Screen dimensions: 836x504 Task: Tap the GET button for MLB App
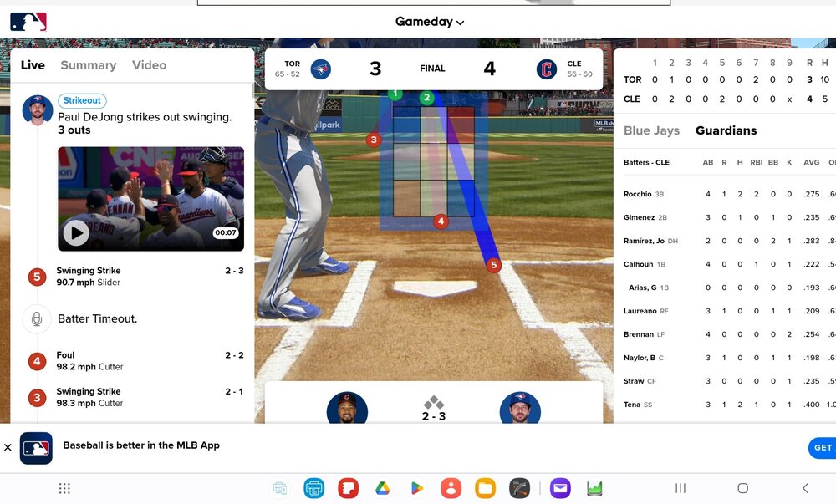click(x=823, y=448)
